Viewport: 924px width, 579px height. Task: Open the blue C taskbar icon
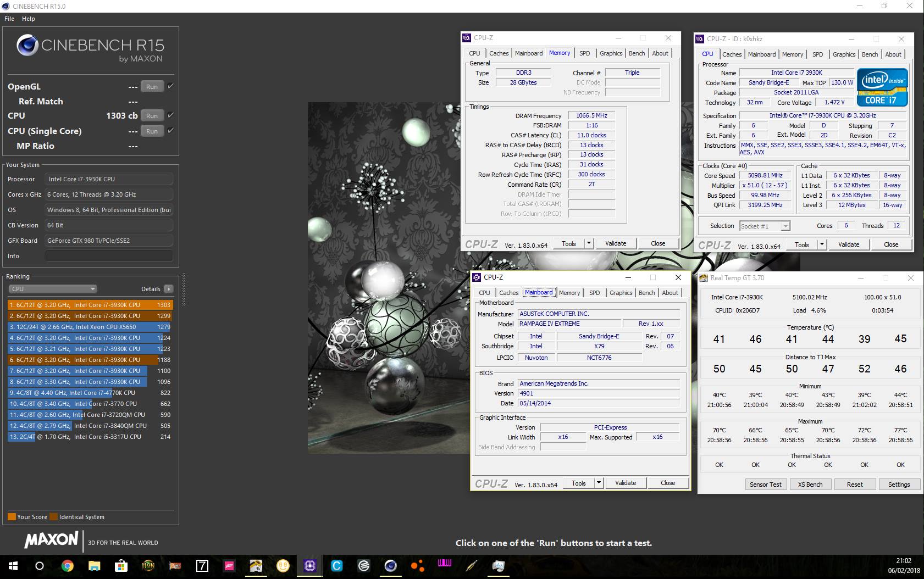(336, 565)
